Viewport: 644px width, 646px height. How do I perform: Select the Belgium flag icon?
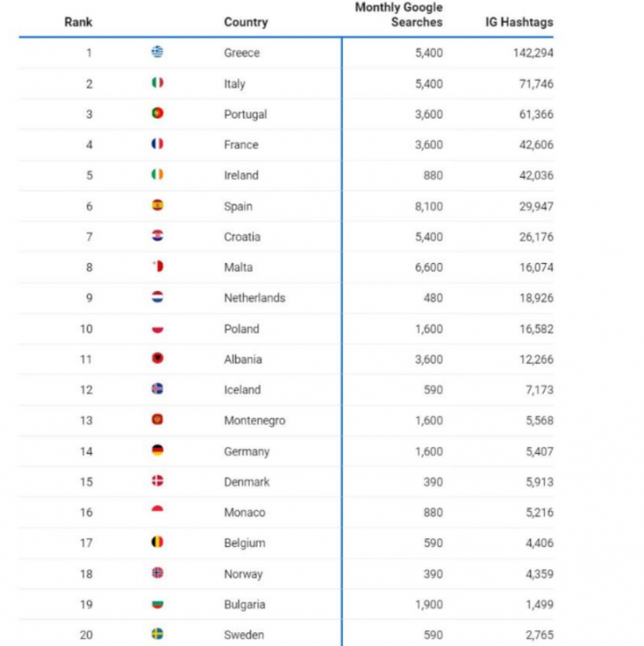pos(158,542)
